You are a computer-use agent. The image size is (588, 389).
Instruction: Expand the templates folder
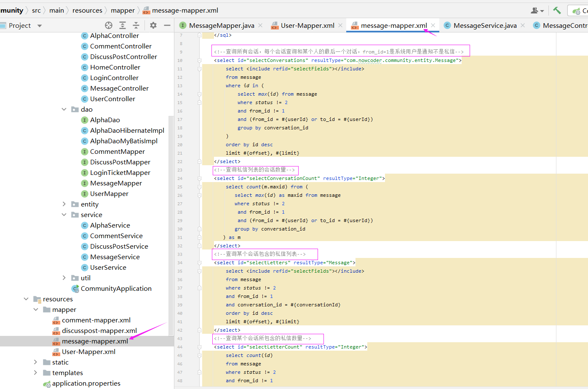tap(35, 373)
